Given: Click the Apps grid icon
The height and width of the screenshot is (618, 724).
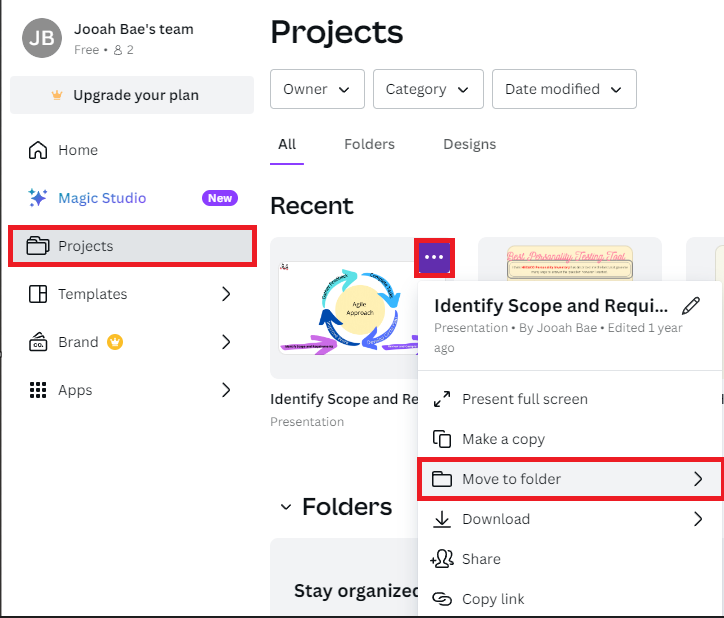Looking at the screenshot, I should (38, 390).
